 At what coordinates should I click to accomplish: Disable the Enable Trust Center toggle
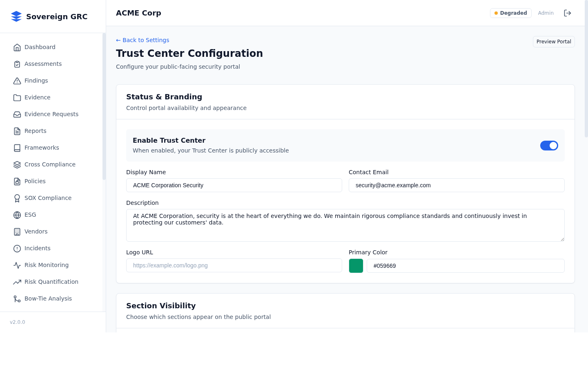549,145
